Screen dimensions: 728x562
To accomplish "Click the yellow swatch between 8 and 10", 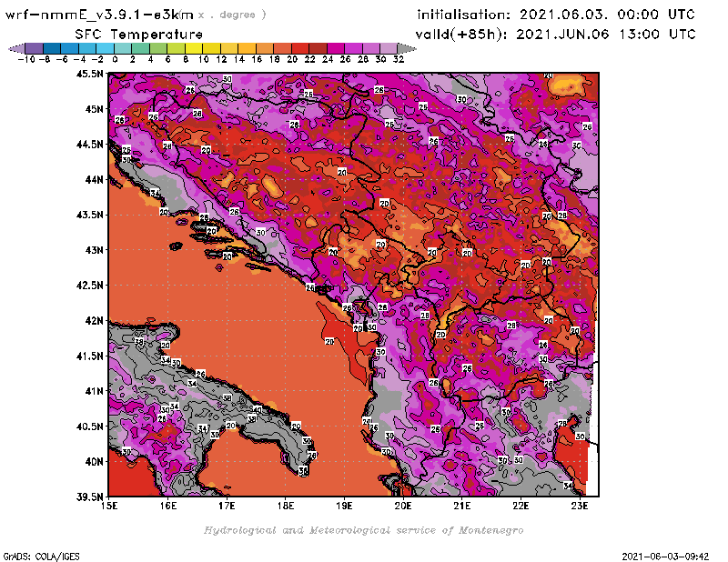I will coord(194,48).
